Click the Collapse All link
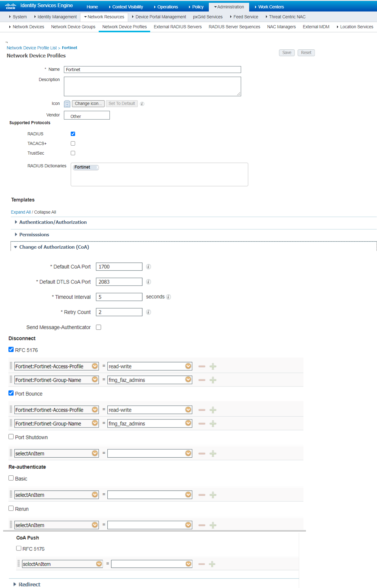Image resolution: width=377 pixels, height=588 pixels. click(x=45, y=212)
